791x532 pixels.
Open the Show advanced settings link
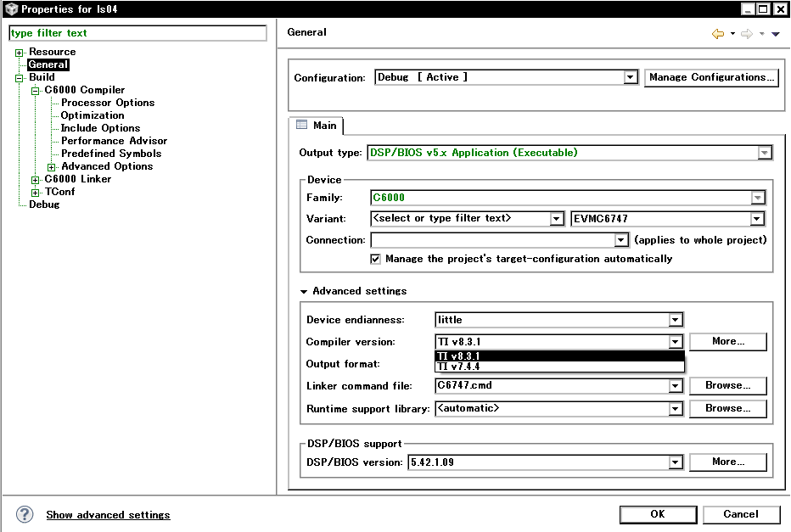pyautogui.click(x=108, y=515)
